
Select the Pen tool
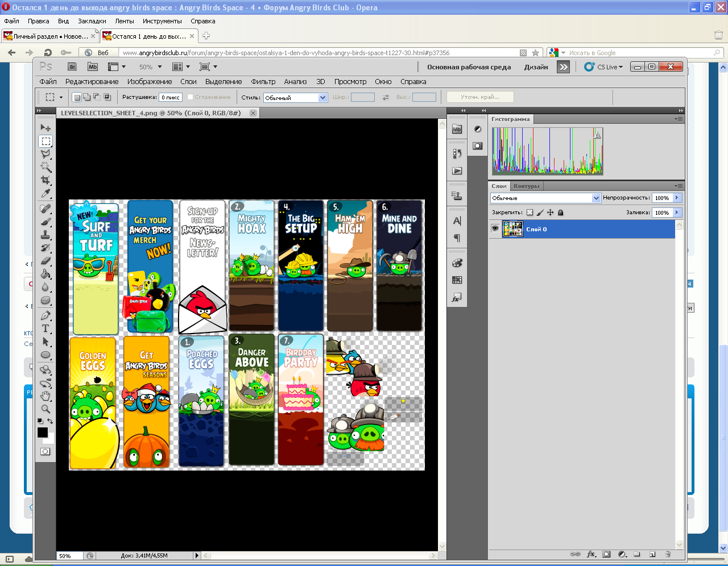tap(45, 315)
